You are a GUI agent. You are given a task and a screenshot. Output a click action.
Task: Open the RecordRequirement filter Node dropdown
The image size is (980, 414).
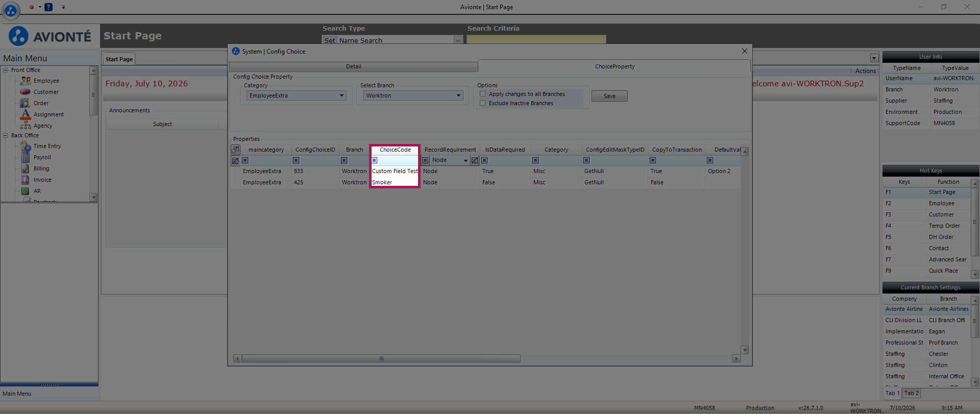click(x=465, y=160)
